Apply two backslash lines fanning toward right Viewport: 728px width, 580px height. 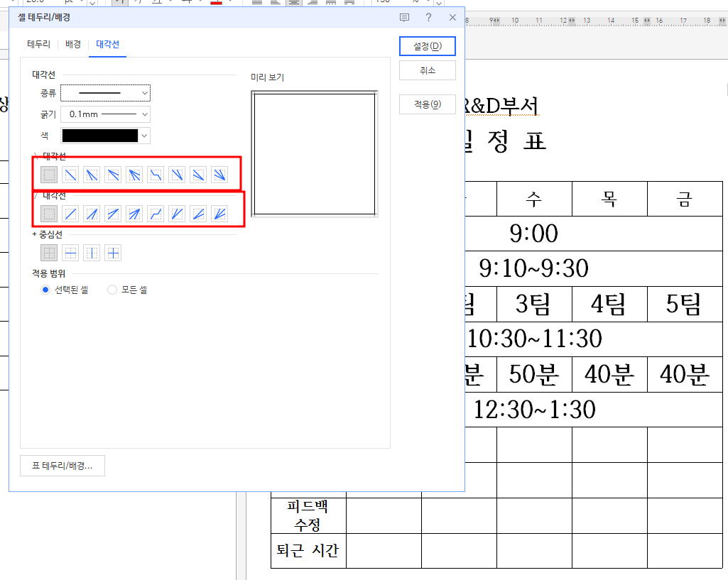click(x=113, y=175)
